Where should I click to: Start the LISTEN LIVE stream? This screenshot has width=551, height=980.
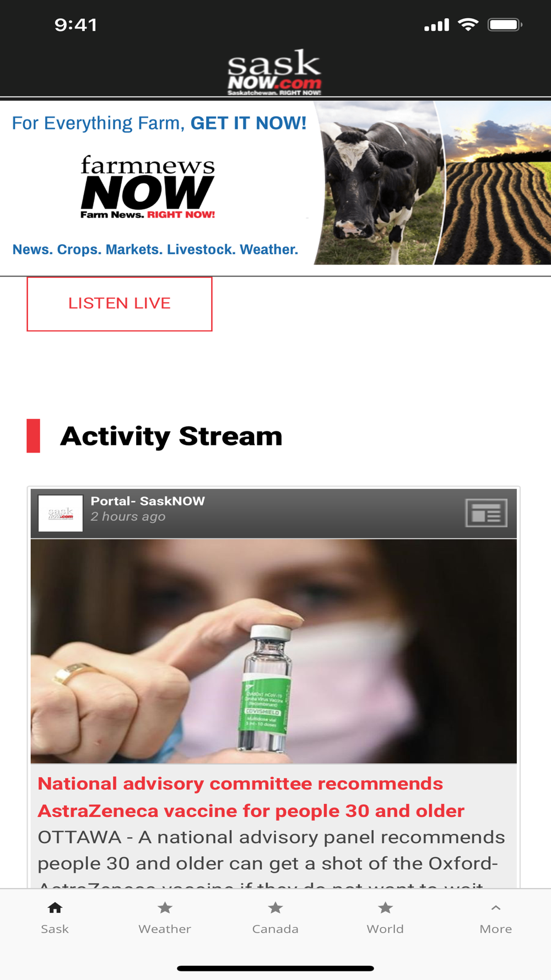[120, 304]
